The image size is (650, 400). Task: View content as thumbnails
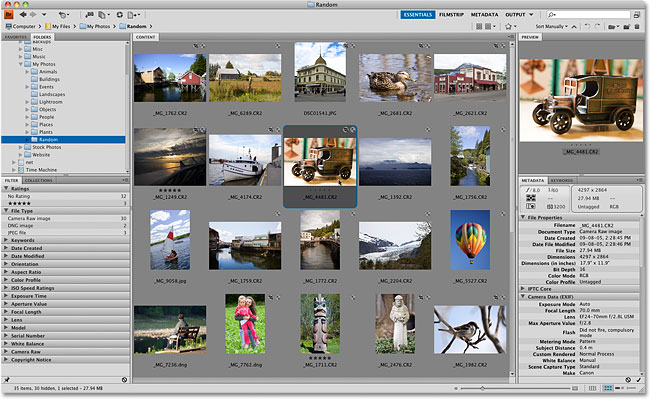(608, 388)
